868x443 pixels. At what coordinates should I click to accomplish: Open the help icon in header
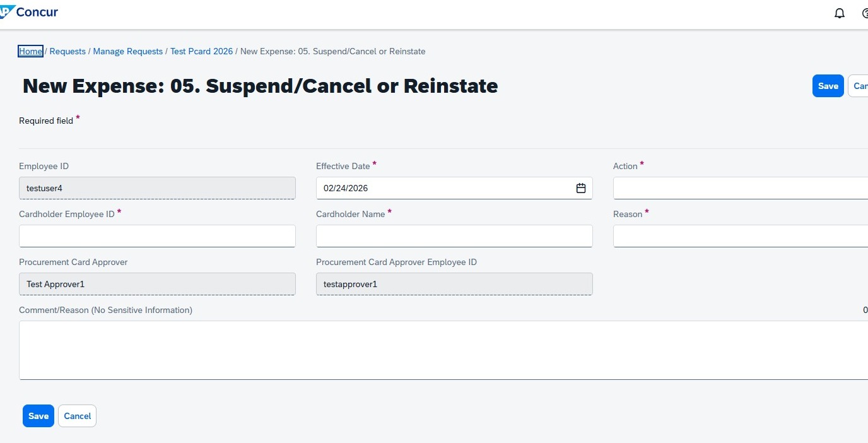coord(864,13)
